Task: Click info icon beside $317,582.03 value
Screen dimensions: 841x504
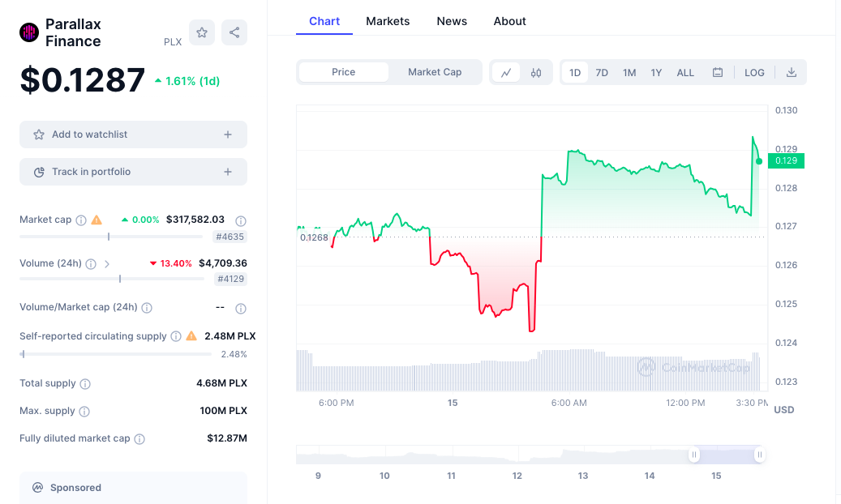Action: 241,221
